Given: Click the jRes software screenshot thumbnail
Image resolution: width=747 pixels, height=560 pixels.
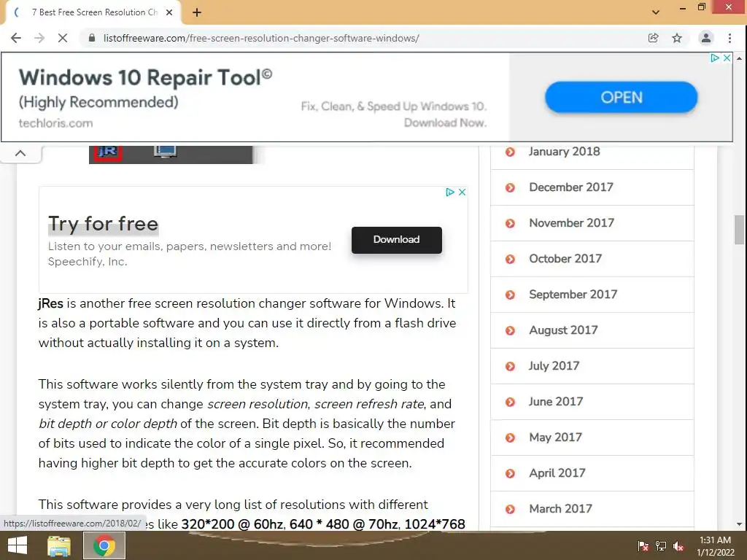Looking at the screenshot, I should pos(171,155).
